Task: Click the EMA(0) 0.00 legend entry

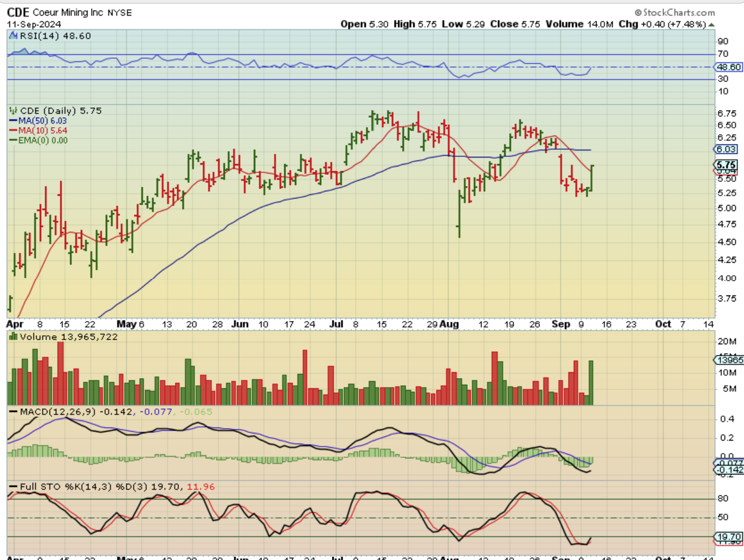Action: click(x=37, y=140)
